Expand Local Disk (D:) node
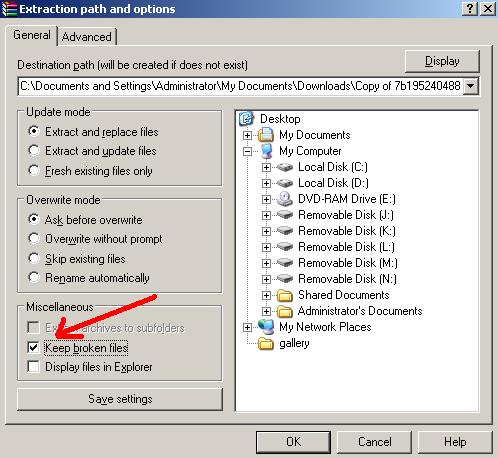 pyautogui.click(x=266, y=183)
